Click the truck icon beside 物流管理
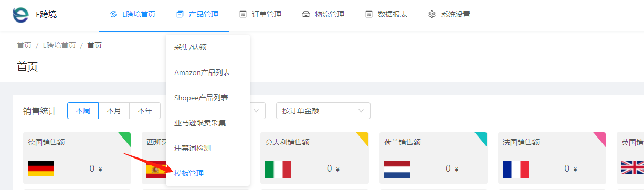Viewport: 644px width, 190px height. click(306, 15)
